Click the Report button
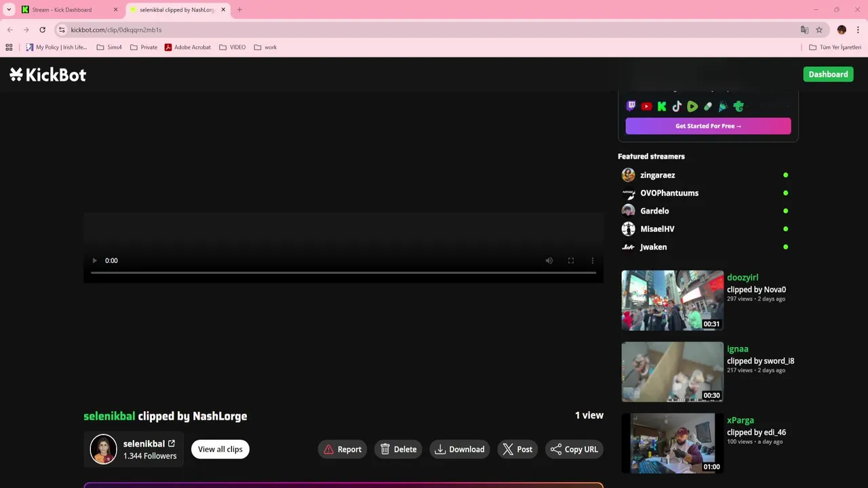The width and height of the screenshot is (868, 488). 342,449
